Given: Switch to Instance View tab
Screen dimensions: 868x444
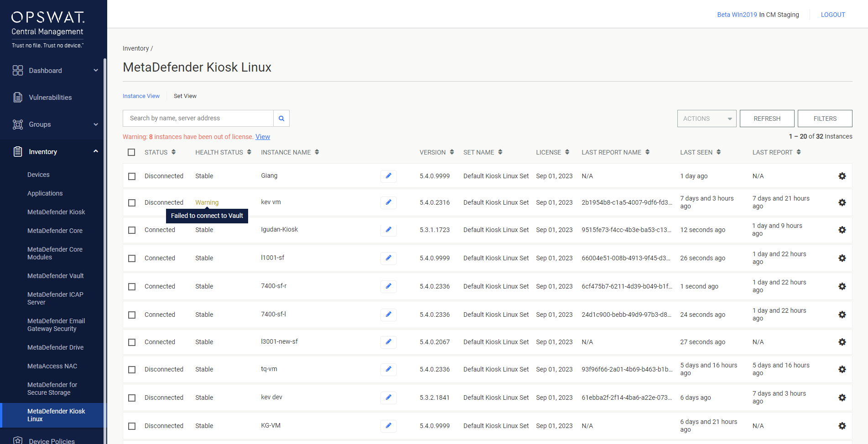Looking at the screenshot, I should click(x=141, y=96).
